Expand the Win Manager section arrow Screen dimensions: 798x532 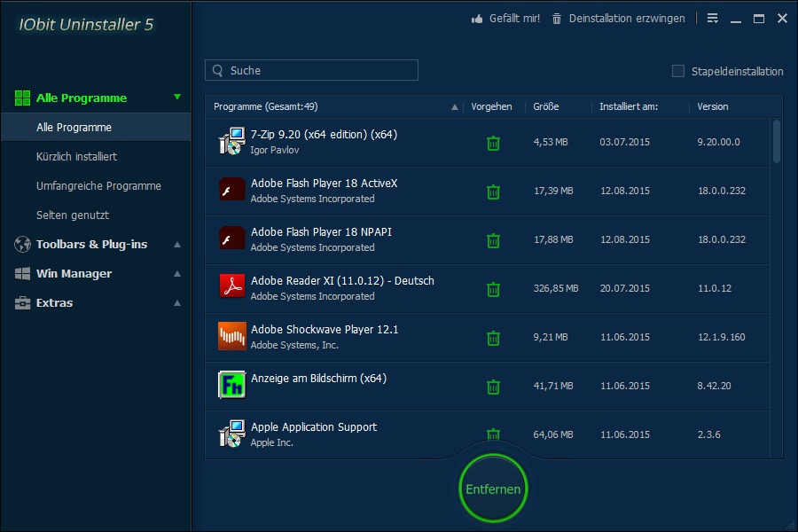coord(177,273)
